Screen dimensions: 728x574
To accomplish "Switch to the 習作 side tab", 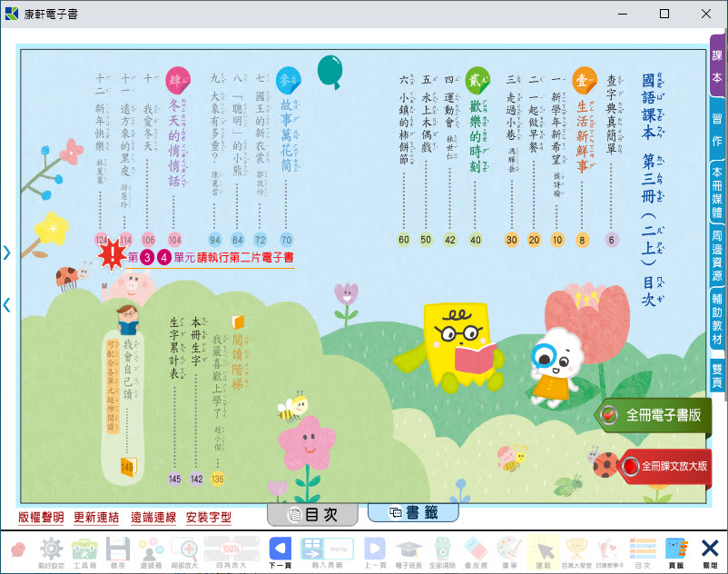I will (717, 130).
